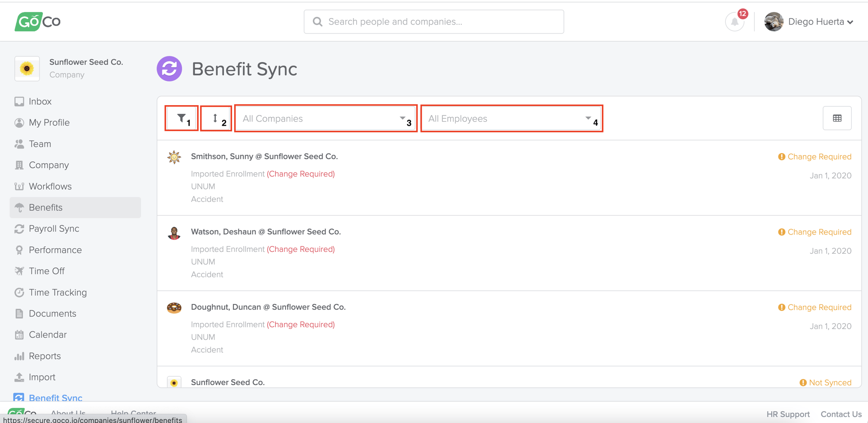
Task: Click the search people and companies field
Action: click(x=434, y=21)
